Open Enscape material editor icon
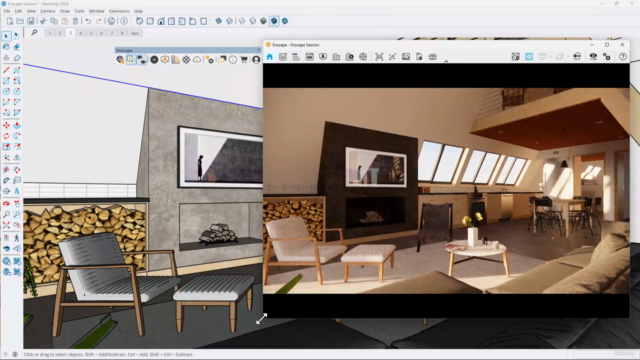 (186, 60)
